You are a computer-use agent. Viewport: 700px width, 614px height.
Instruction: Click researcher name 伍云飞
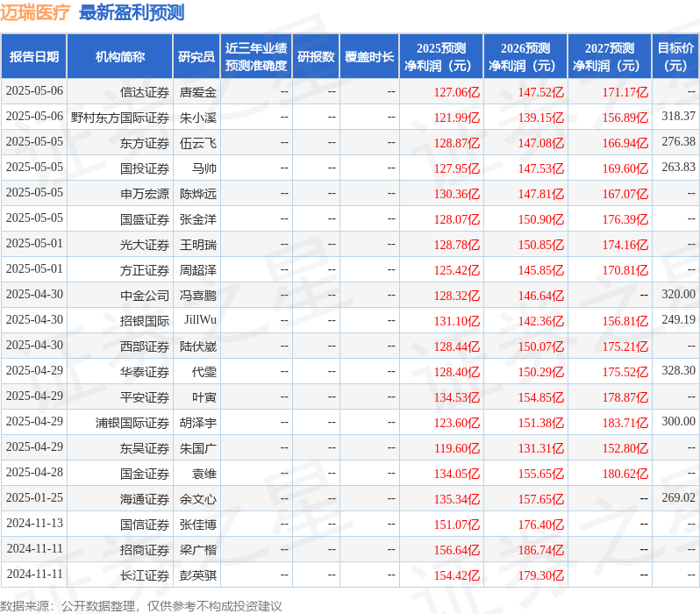coord(198,143)
